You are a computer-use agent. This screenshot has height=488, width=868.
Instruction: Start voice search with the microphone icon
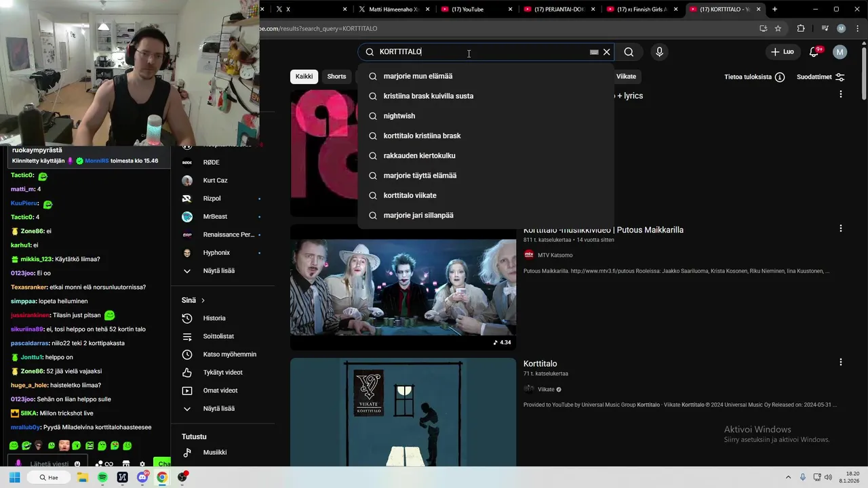659,52
